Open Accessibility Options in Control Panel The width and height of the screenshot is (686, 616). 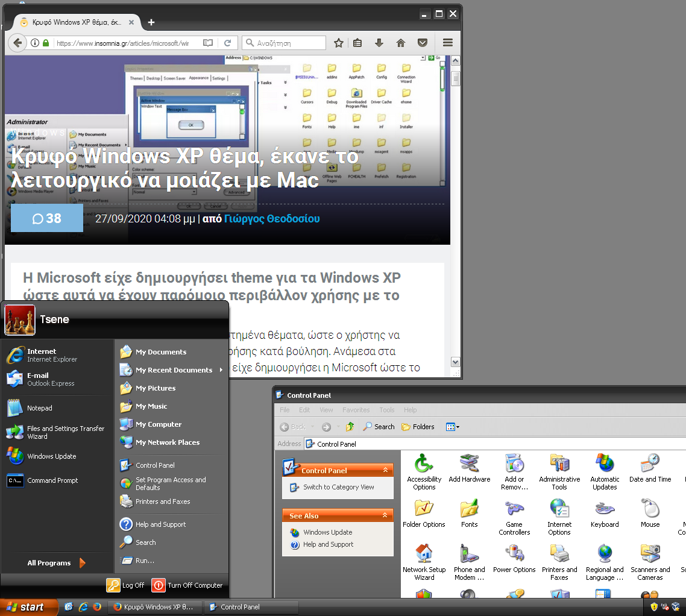click(424, 472)
